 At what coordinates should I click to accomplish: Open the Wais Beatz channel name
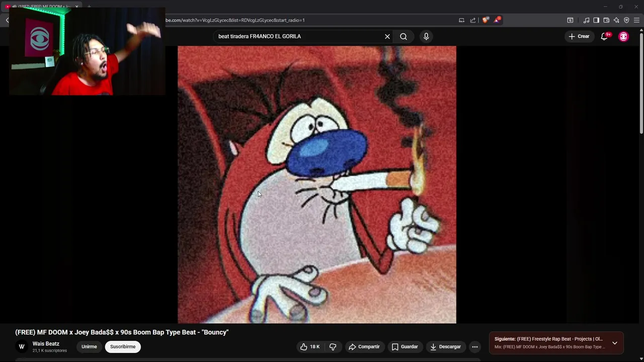(x=46, y=344)
